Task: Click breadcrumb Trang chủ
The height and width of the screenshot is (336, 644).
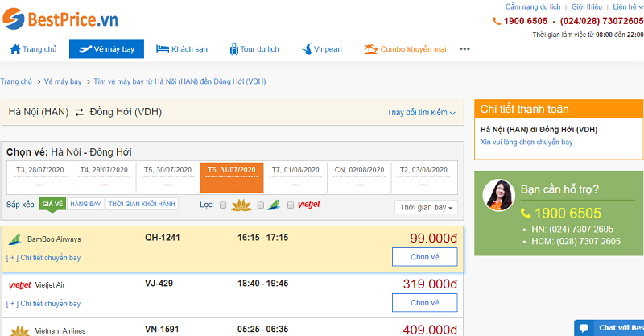Action: pyautogui.click(x=16, y=81)
